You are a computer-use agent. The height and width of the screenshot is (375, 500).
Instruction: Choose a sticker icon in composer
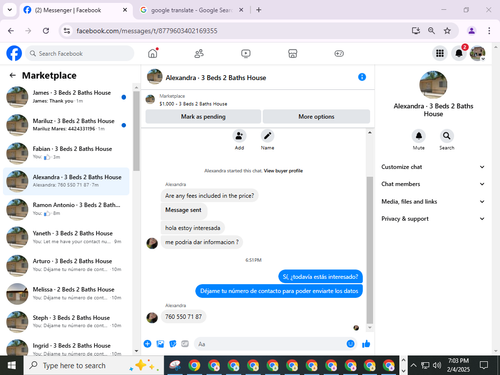[173, 344]
